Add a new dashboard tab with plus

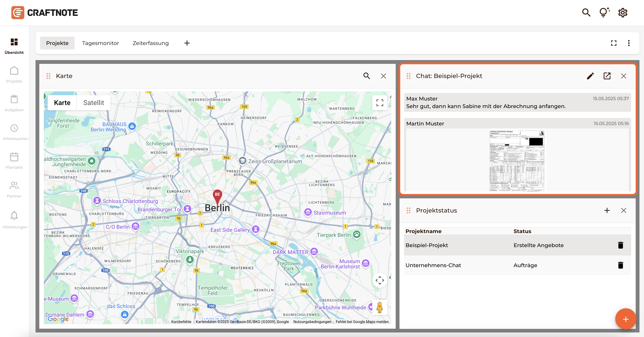pyautogui.click(x=187, y=43)
